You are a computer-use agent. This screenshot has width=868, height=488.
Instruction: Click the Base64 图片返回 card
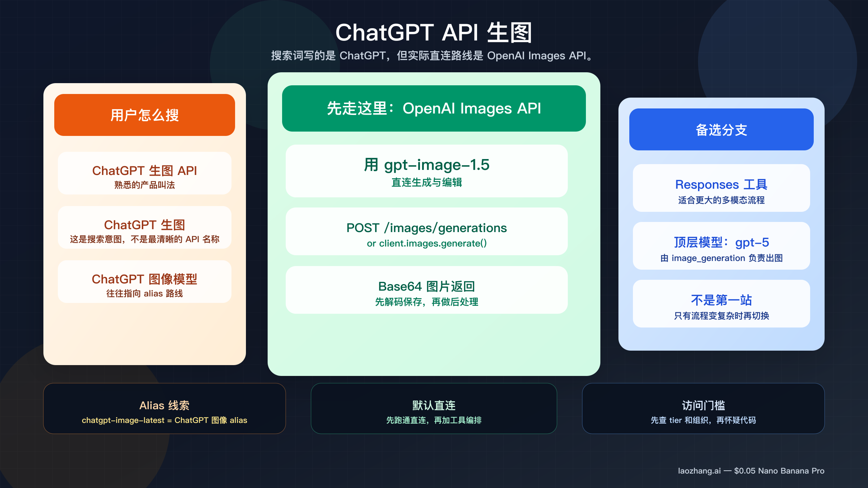point(426,291)
